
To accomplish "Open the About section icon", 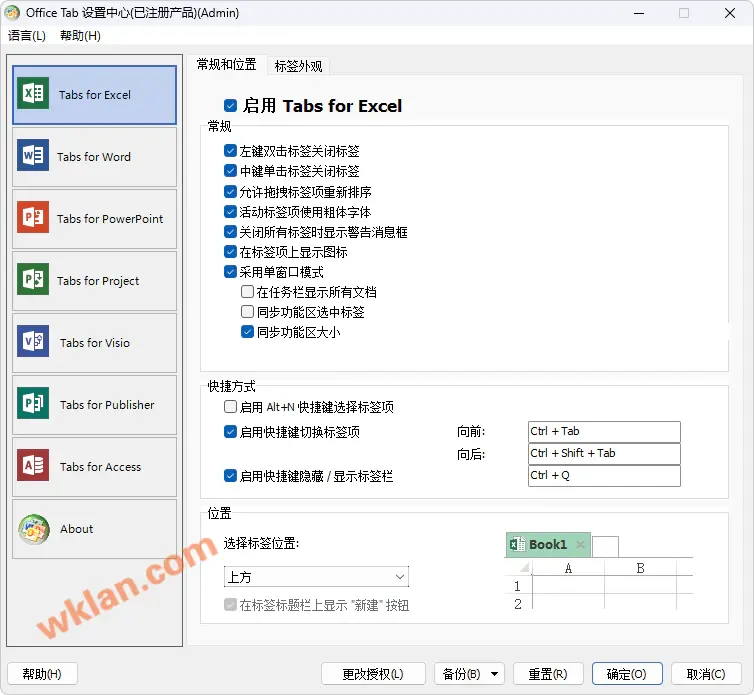I will [34, 530].
